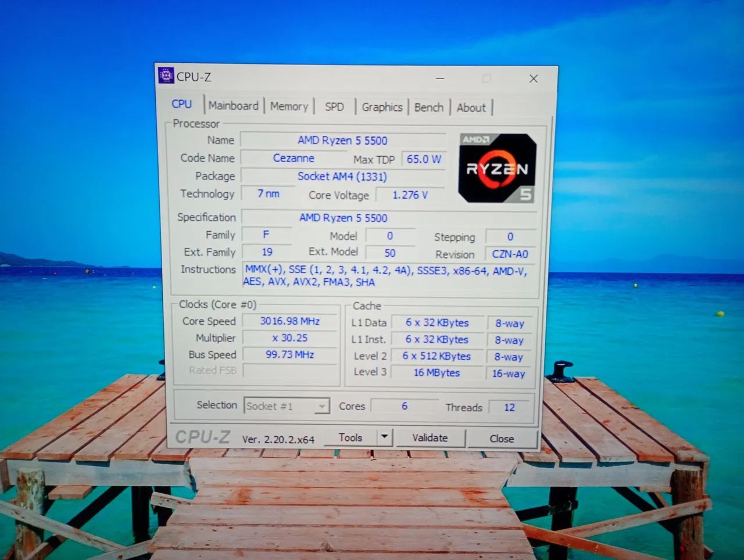Click the CPU-Z app icon in title bar
Viewport: 744px width, 560px height.
(166, 76)
